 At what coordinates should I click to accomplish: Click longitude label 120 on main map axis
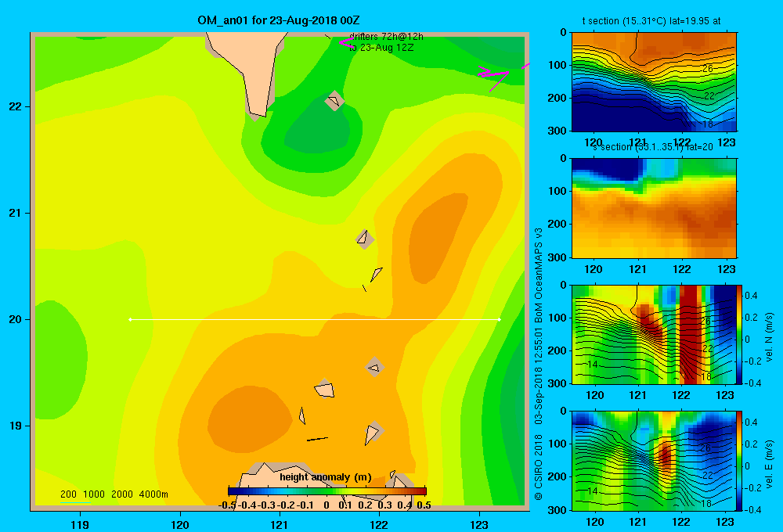pyautogui.click(x=180, y=524)
